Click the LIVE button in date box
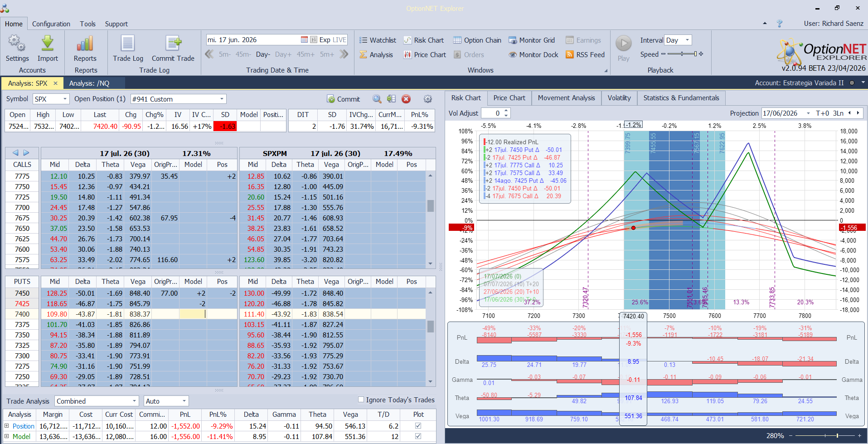This screenshot has height=444, width=868. [339, 40]
